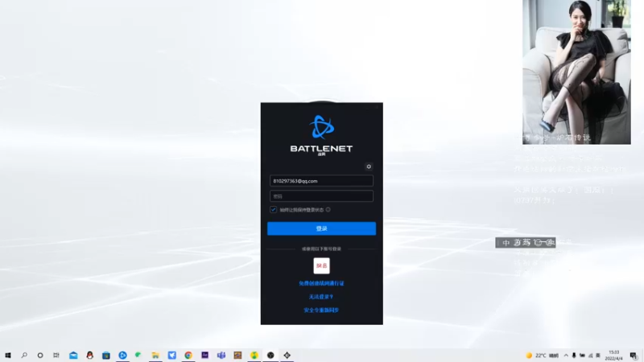Expand hidden system tray icons chevron
Image resolution: width=644 pixels, height=362 pixels.
point(566,356)
